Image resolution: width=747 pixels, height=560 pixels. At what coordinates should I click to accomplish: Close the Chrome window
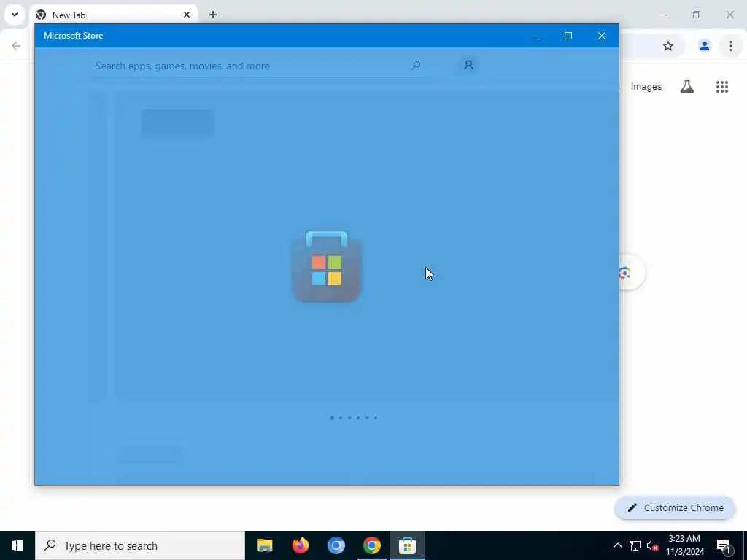[729, 15]
